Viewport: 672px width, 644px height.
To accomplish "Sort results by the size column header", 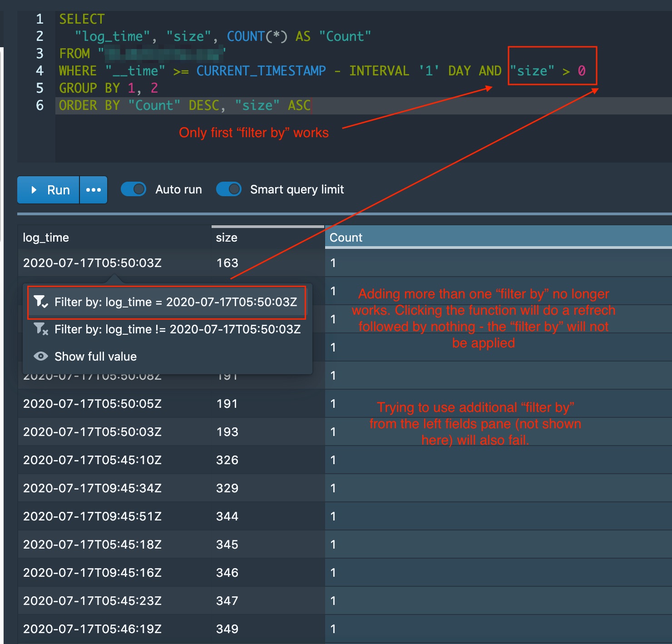I will click(x=226, y=237).
